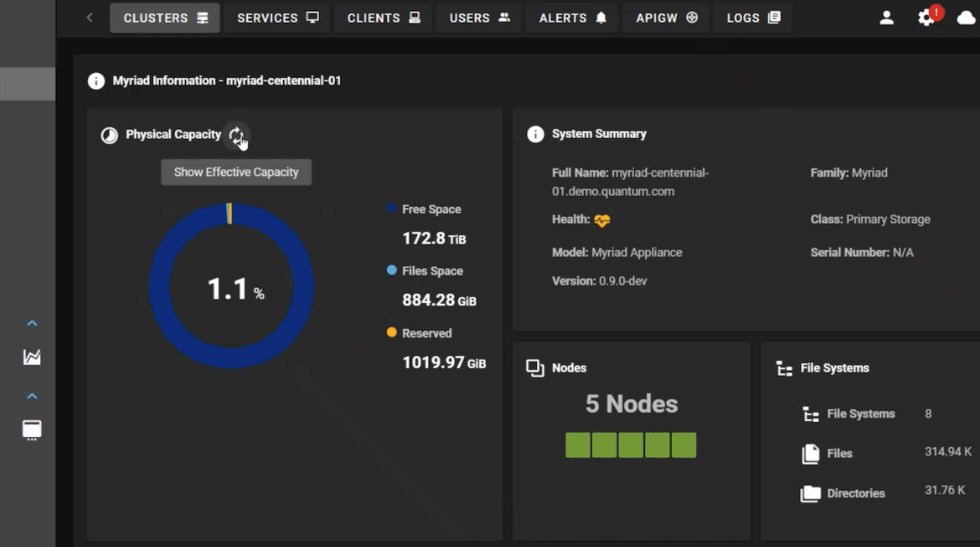
Task: Click the Physical Capacity pie icon
Action: tap(110, 135)
